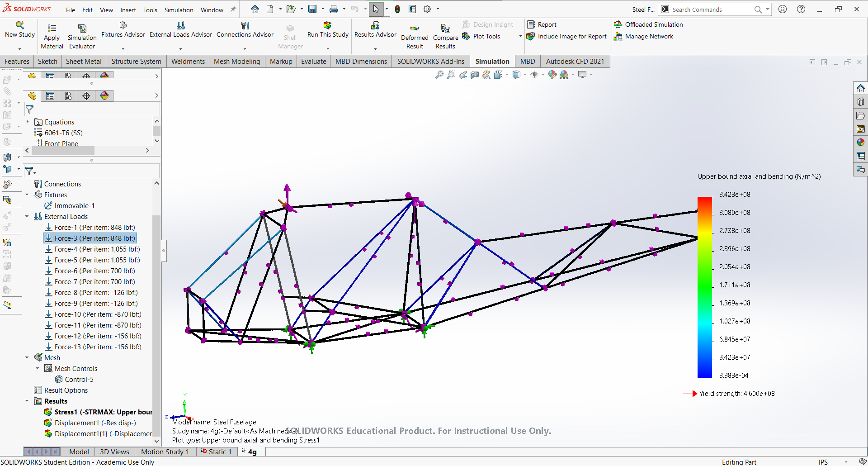Open Offloaded Simulation
The height and width of the screenshot is (466, 868).
pos(648,24)
